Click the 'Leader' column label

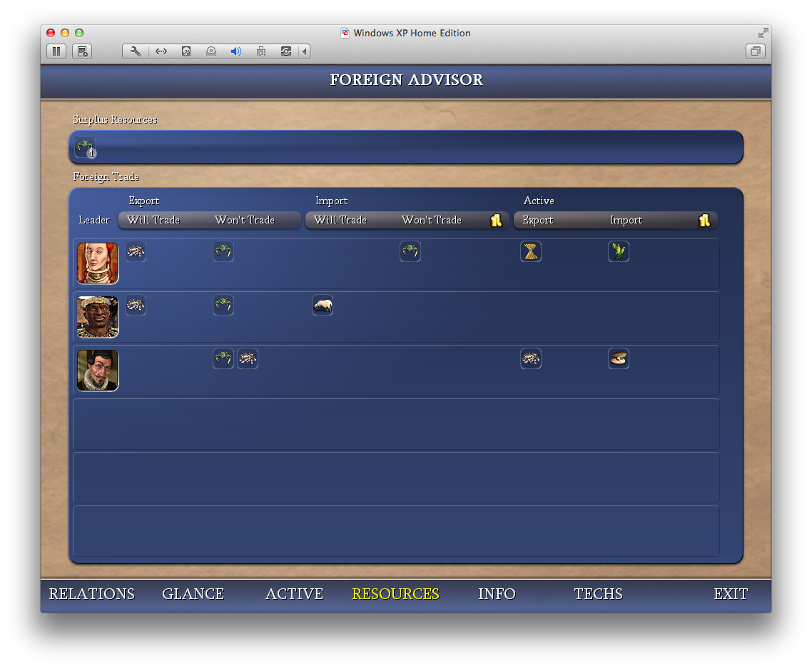coord(93,220)
